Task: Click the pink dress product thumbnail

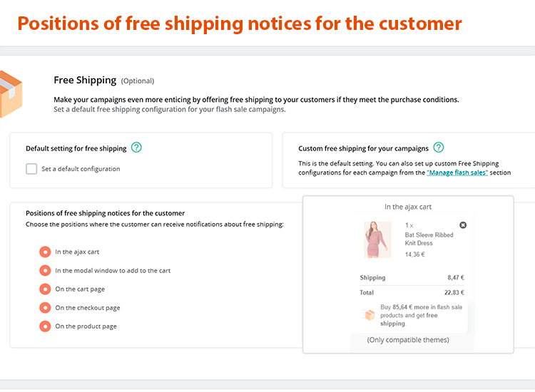Action: (377, 239)
